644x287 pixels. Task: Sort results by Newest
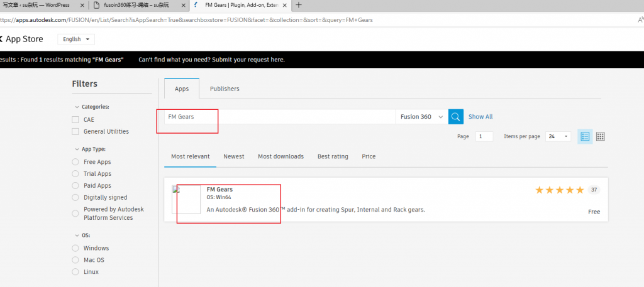point(234,156)
